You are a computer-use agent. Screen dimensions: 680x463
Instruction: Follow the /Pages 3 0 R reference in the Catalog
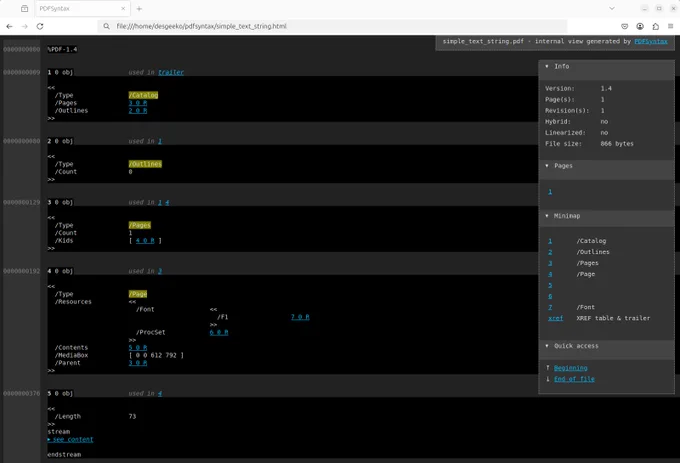coord(138,103)
